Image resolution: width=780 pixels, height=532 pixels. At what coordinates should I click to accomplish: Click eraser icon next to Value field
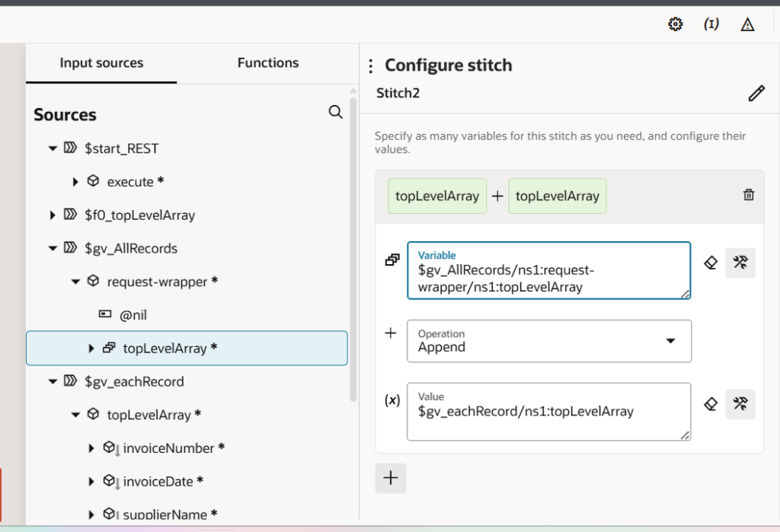point(711,403)
